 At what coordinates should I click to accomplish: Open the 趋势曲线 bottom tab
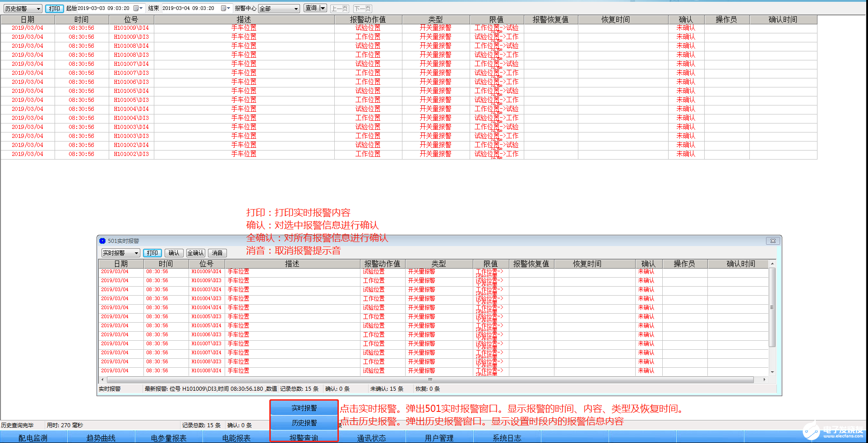[101, 438]
